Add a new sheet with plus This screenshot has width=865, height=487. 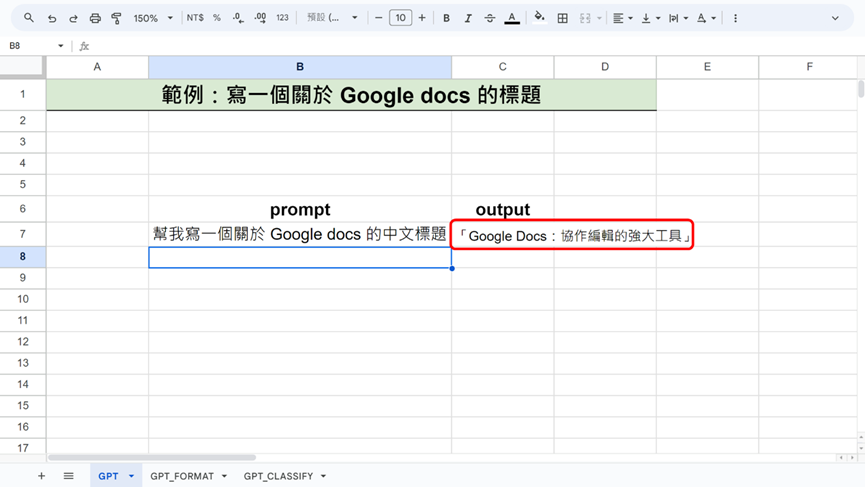tap(41, 476)
